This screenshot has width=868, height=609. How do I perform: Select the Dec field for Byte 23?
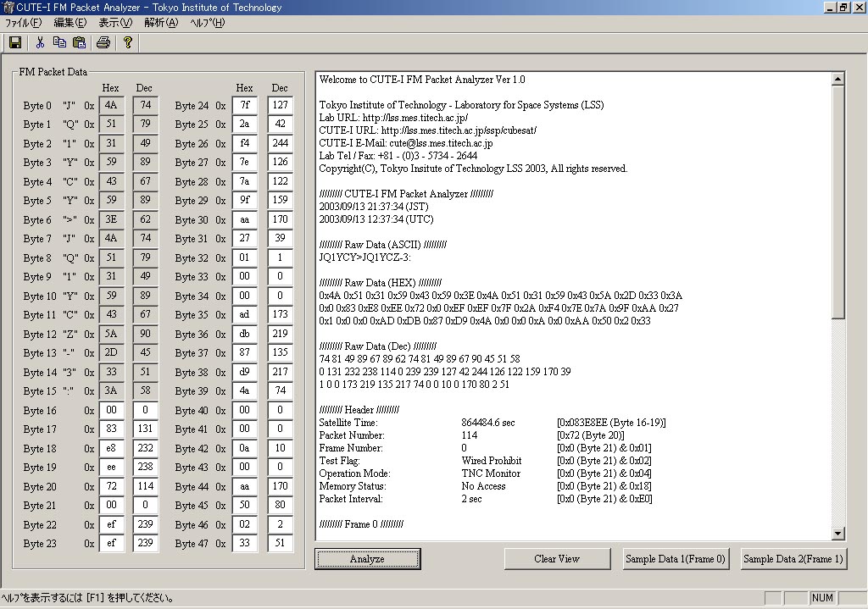pyautogui.click(x=145, y=544)
